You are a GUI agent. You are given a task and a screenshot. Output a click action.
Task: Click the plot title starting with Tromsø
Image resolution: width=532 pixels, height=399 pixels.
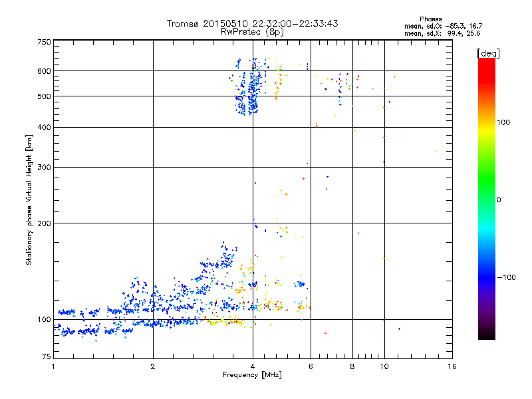coord(252,23)
